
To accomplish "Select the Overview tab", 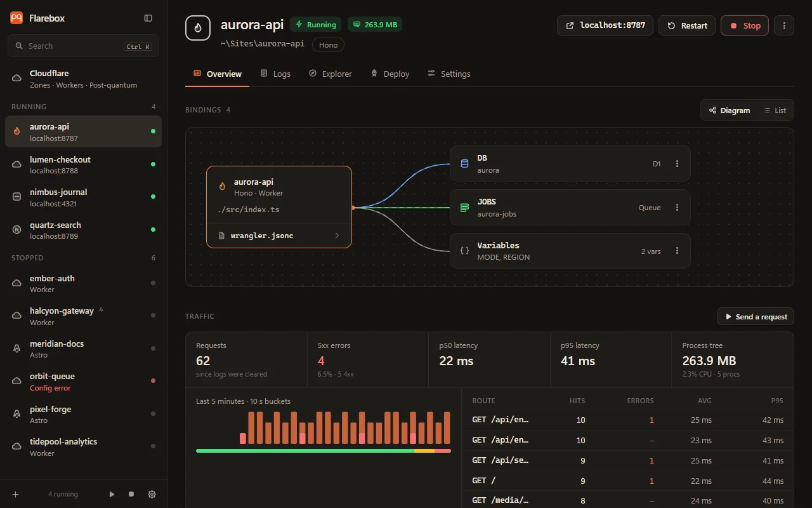I will point(218,74).
